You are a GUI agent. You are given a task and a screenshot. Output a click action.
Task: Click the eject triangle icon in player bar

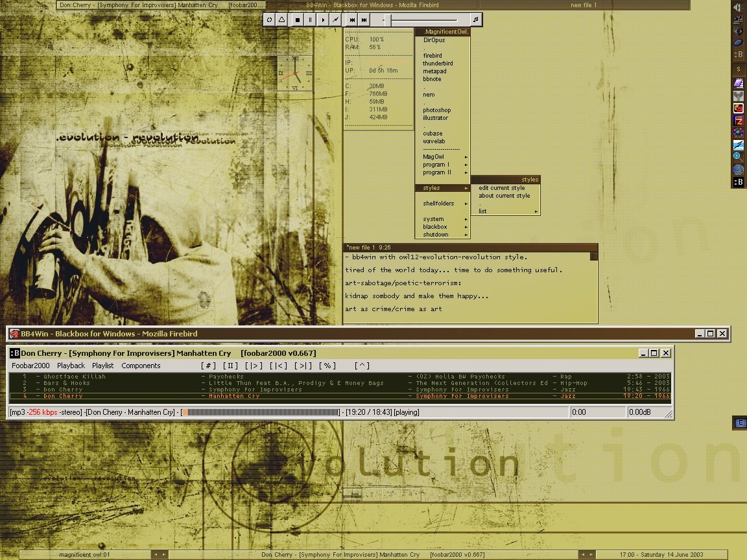point(281,19)
